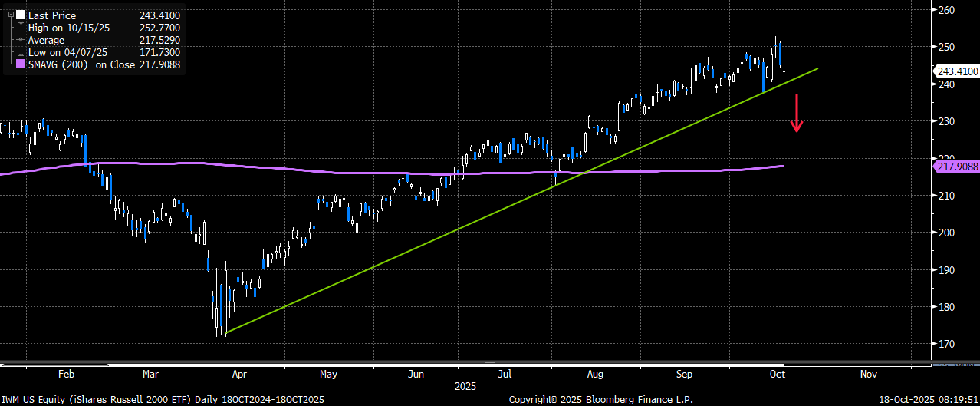Click the Feb label on time axis
The image size is (980, 406).
67,374
